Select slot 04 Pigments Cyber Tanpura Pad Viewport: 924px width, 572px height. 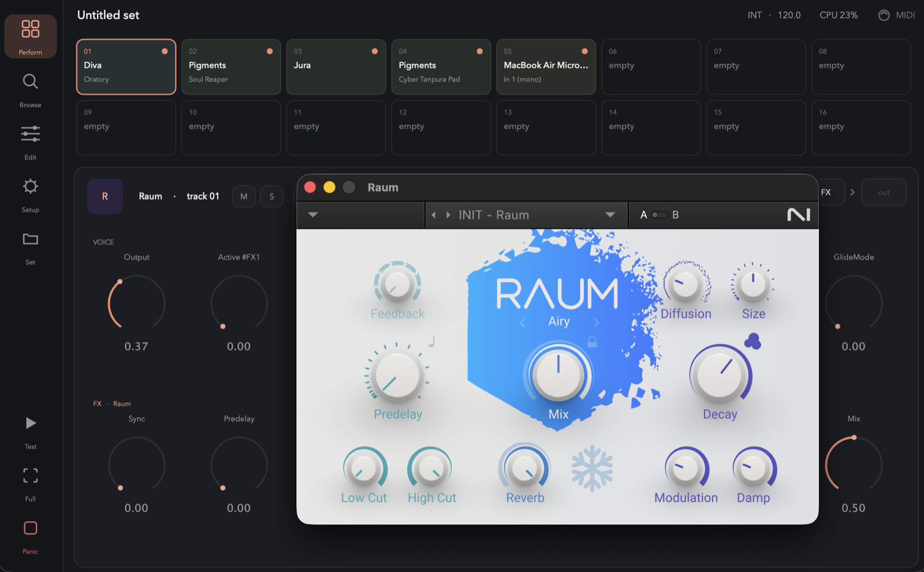441,67
